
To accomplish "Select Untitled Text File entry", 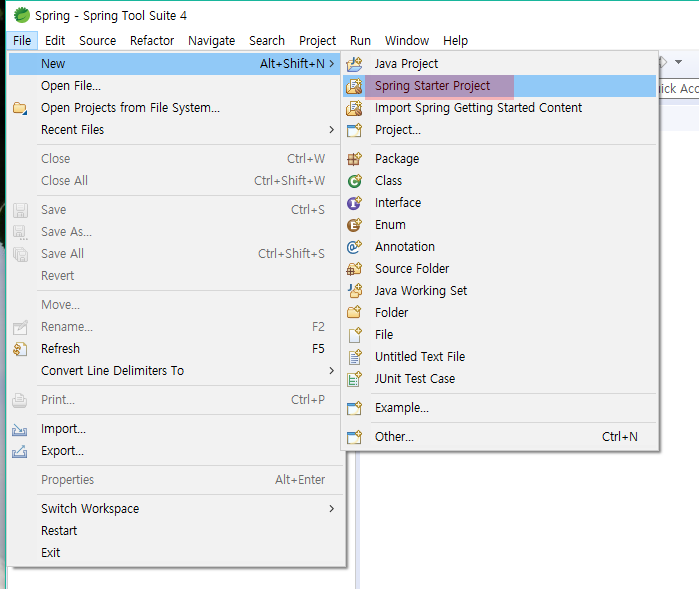I will point(500,357).
